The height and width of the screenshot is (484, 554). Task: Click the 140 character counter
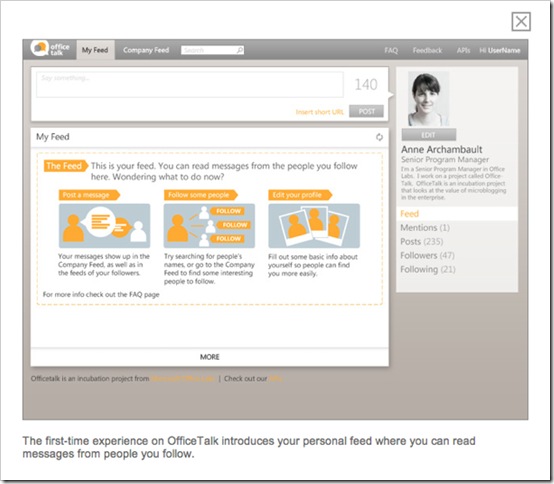tap(366, 85)
